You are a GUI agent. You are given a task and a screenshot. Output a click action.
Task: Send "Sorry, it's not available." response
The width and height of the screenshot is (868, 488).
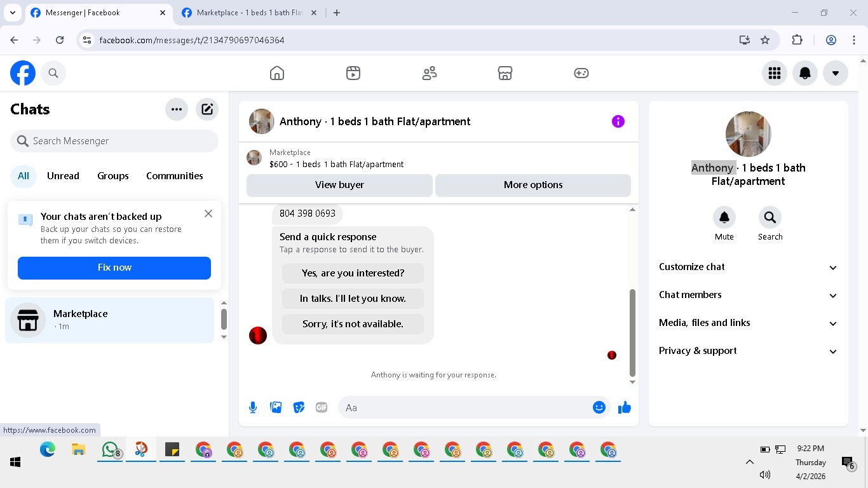pyautogui.click(x=353, y=324)
